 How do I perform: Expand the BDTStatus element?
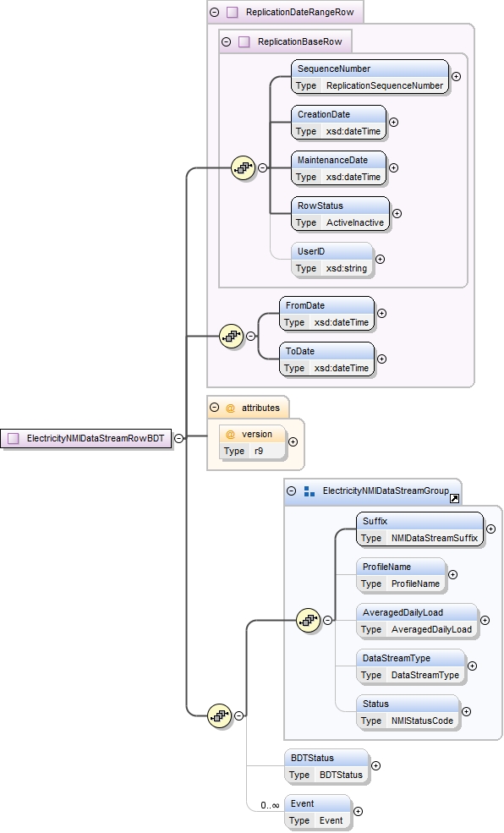pos(375,766)
